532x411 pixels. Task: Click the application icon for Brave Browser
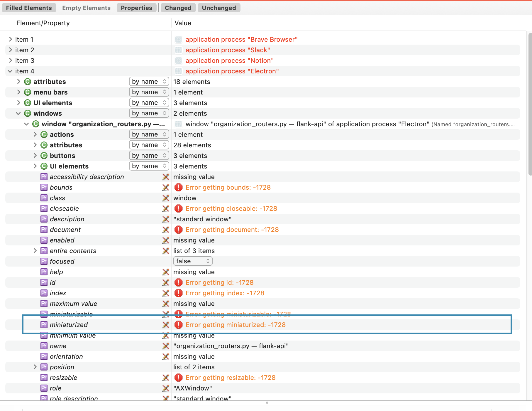tap(178, 39)
